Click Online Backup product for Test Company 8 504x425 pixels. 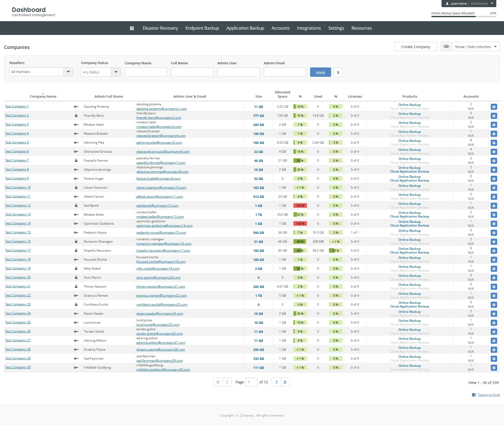(409, 168)
